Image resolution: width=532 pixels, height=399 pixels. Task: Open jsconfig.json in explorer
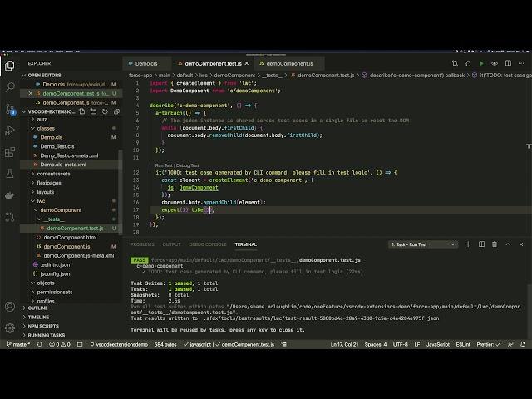[55, 273]
